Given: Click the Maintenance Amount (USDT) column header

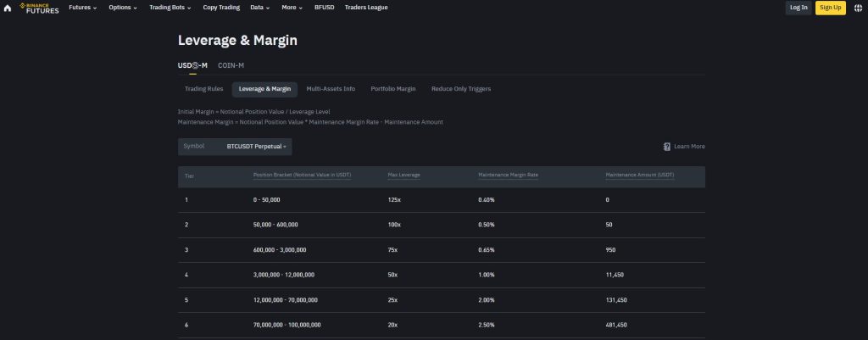Looking at the screenshot, I should click(640, 175).
